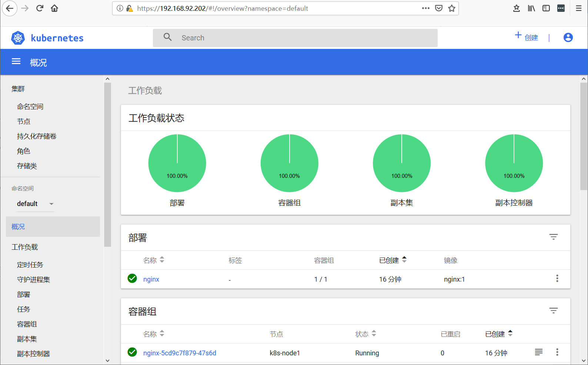Open 副本集 in the sidebar

27,339
